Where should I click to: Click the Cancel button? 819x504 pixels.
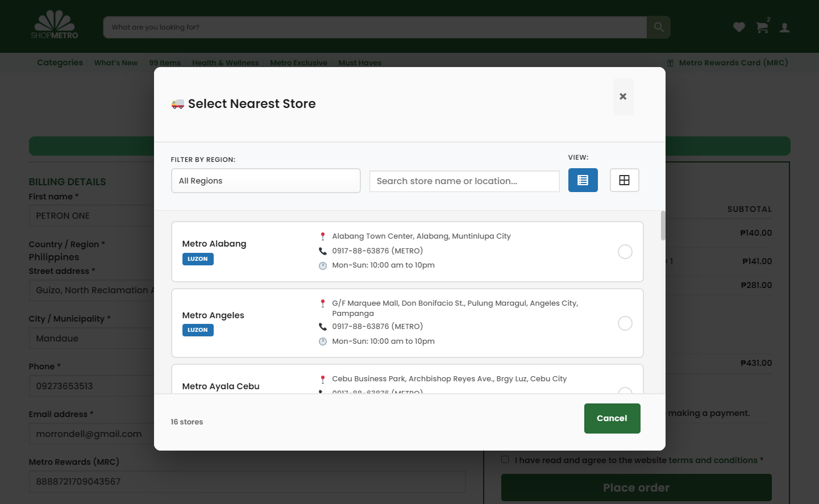click(x=612, y=418)
